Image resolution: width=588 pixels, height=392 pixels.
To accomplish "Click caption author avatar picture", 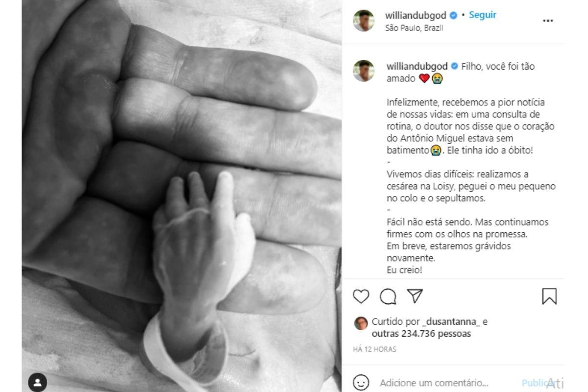I will pyautogui.click(x=364, y=71).
